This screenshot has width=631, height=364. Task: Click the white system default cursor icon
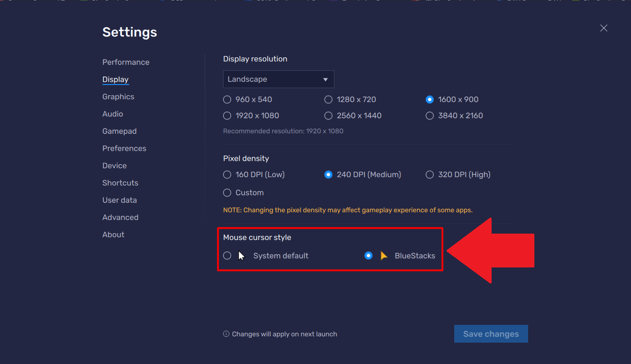click(x=241, y=256)
